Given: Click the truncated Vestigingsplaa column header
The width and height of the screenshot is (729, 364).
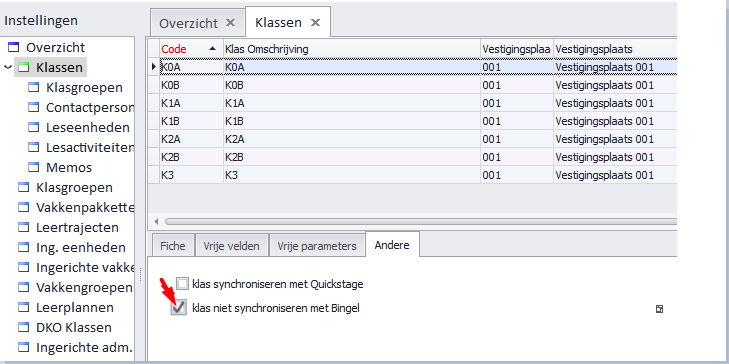Looking at the screenshot, I should point(517,49).
